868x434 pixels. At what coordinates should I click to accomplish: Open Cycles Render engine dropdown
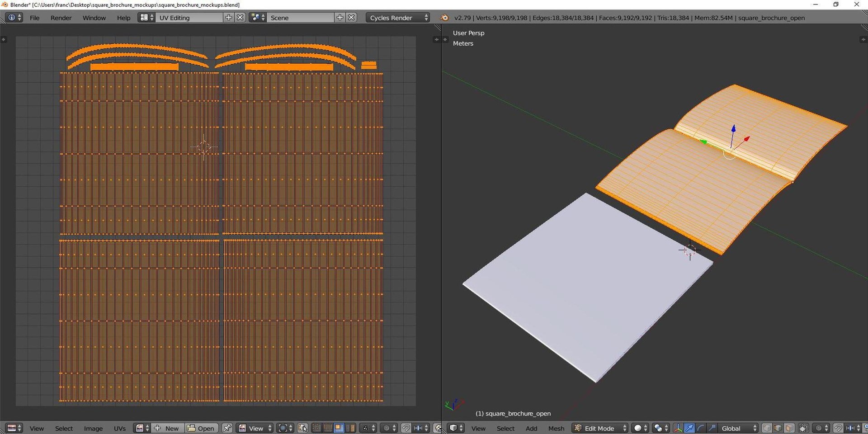tap(397, 18)
